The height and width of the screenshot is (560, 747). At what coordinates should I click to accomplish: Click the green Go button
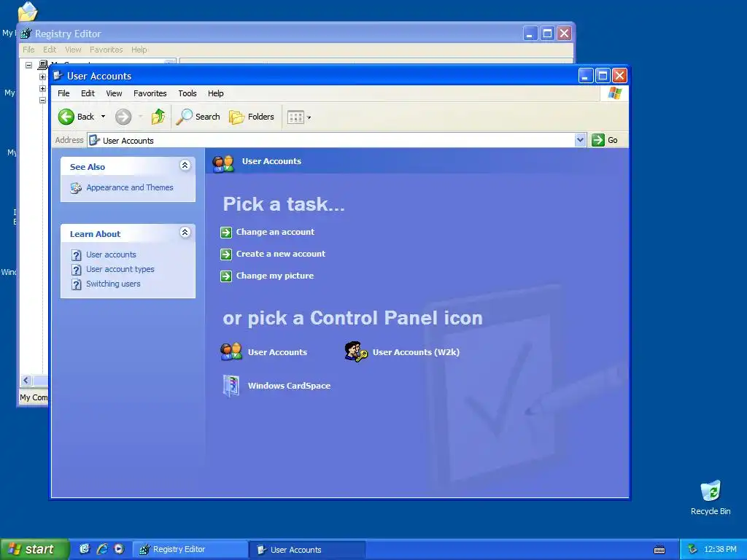(x=605, y=140)
